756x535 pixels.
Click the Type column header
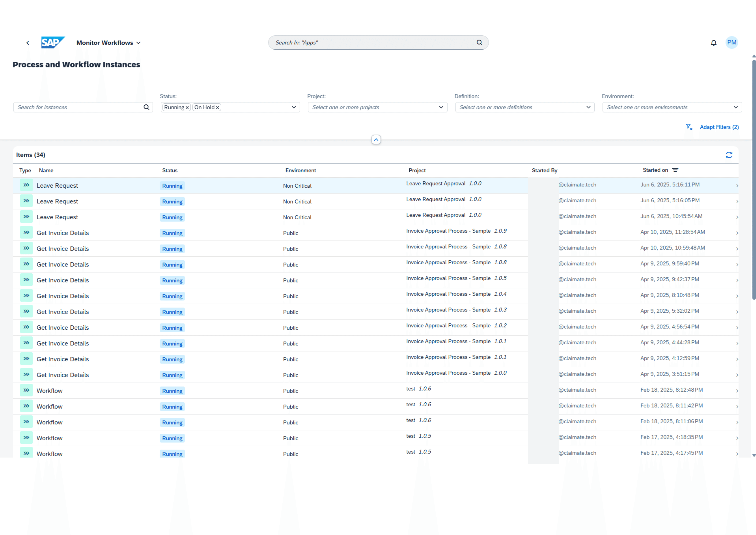coord(25,170)
